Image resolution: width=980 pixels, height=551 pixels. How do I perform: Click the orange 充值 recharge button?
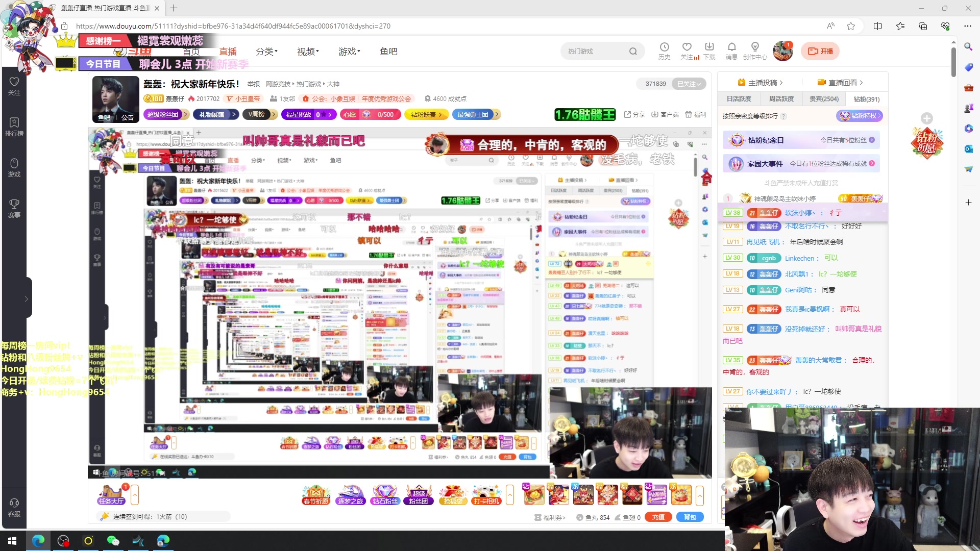[x=658, y=517]
